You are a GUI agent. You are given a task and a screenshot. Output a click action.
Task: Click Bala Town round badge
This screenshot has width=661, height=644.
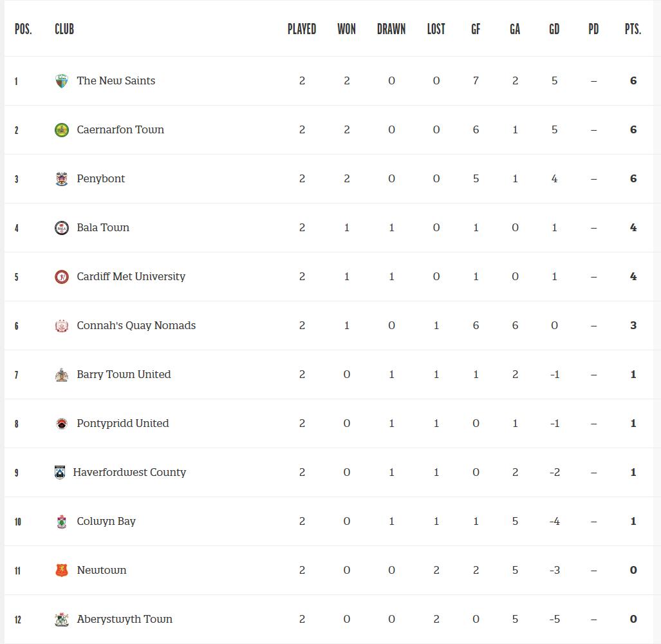tap(62, 228)
